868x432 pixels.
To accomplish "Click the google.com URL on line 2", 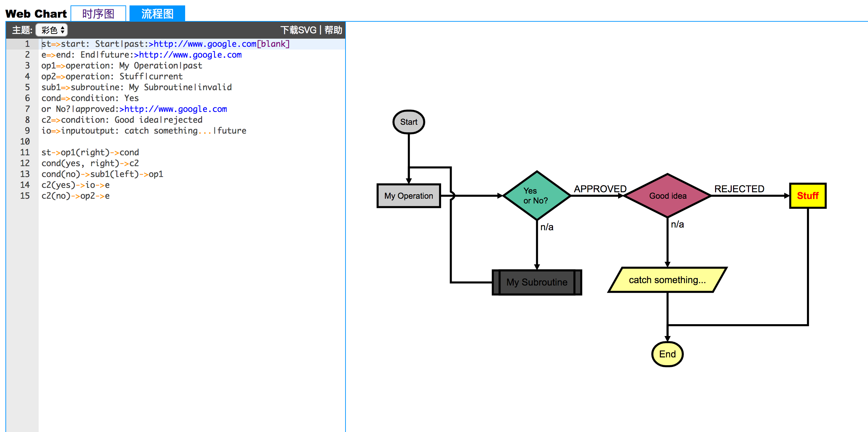I will coord(190,55).
